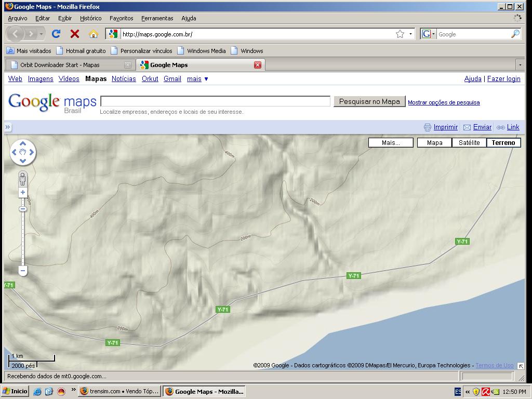
Task: Expand the 'mais' Google services dropdown
Action: pos(197,79)
